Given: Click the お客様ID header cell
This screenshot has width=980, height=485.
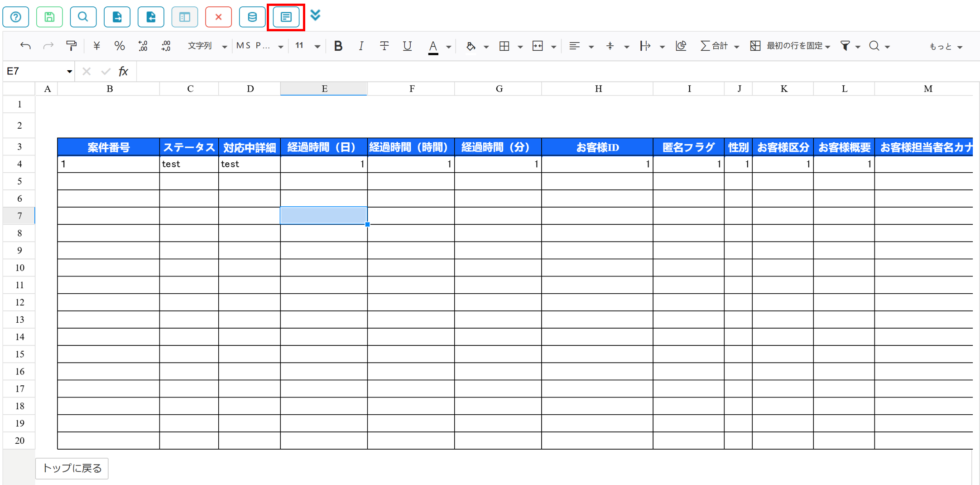Looking at the screenshot, I should coord(597,147).
